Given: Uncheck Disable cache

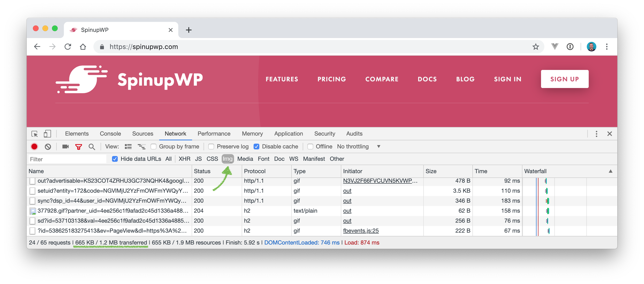Looking at the screenshot, I should pos(256,147).
